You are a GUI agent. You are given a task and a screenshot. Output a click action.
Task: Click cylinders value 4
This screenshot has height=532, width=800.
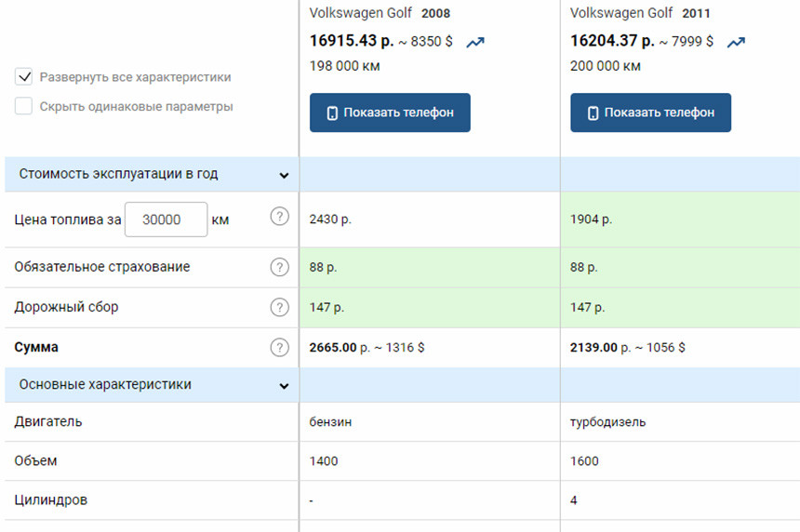click(x=573, y=500)
